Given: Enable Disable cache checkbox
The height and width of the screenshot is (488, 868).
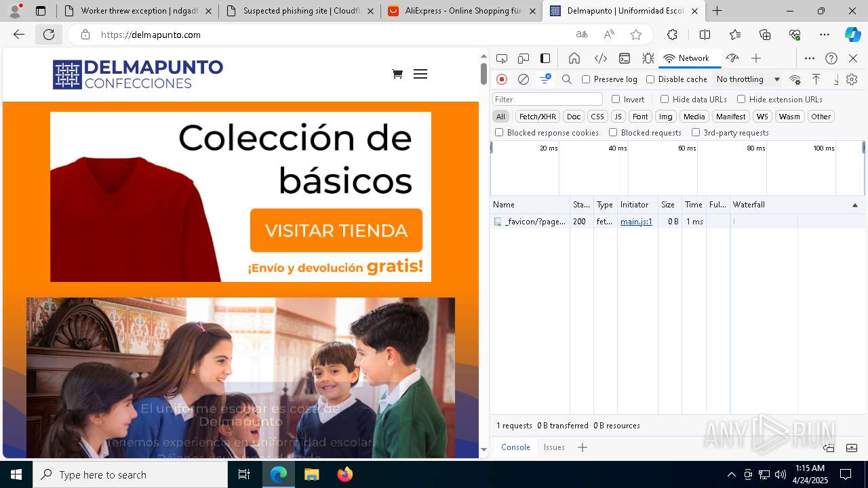Looking at the screenshot, I should (x=650, y=79).
